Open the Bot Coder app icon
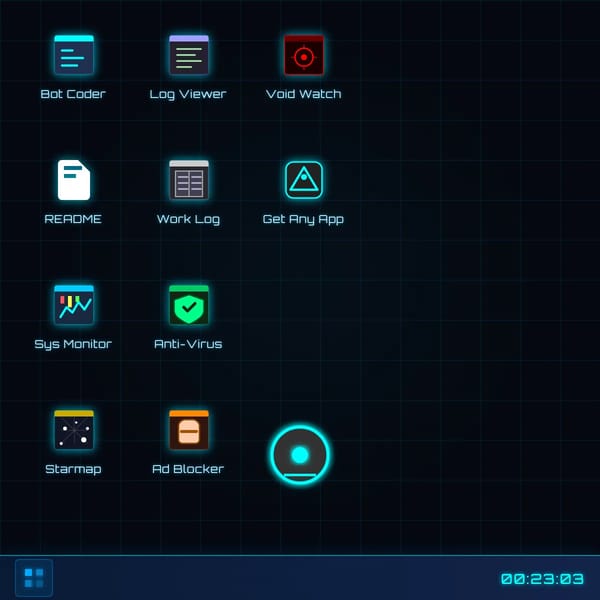Viewport: 600px width, 600px height. point(74,55)
